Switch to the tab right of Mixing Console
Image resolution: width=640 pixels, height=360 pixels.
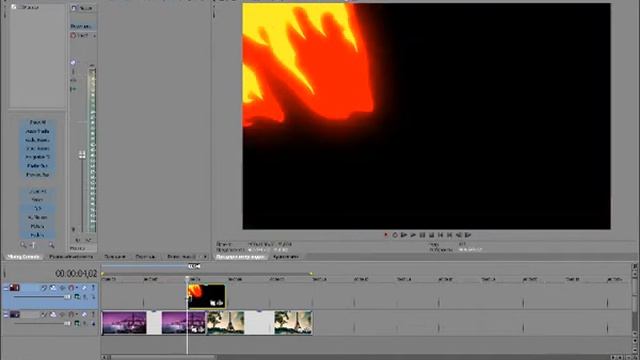tap(71, 257)
